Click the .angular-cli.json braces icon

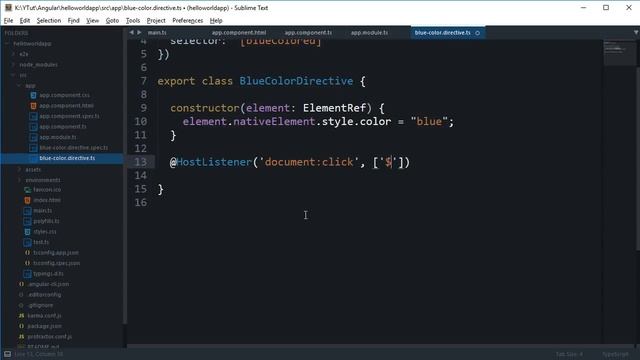(x=21, y=284)
